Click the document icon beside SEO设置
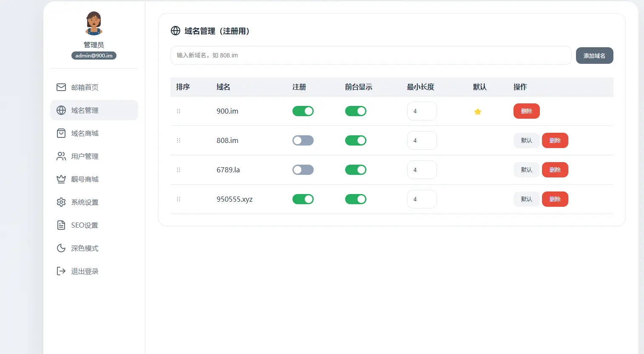 pos(61,225)
